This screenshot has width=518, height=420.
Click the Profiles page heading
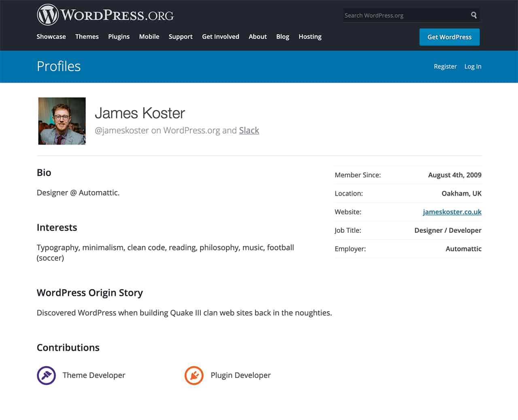click(59, 66)
